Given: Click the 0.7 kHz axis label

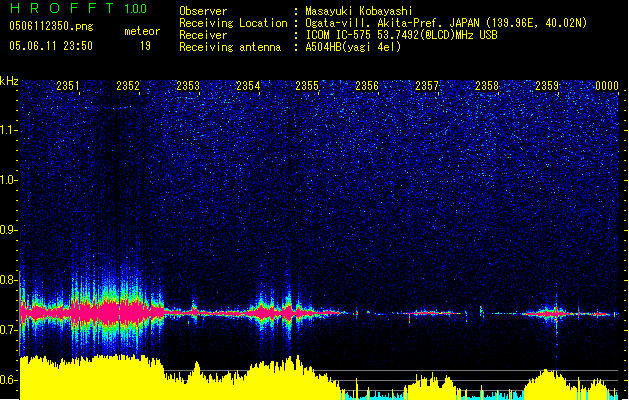Looking at the screenshot, I should tap(8, 330).
